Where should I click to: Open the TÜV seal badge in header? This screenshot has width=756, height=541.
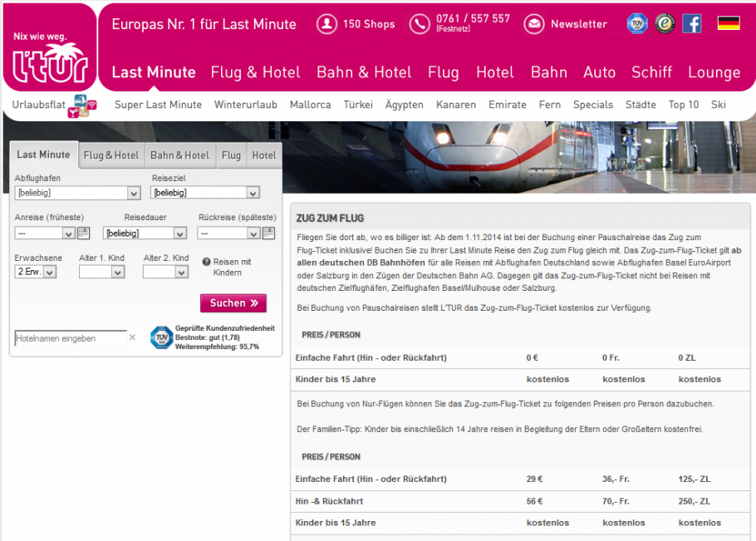click(x=637, y=23)
